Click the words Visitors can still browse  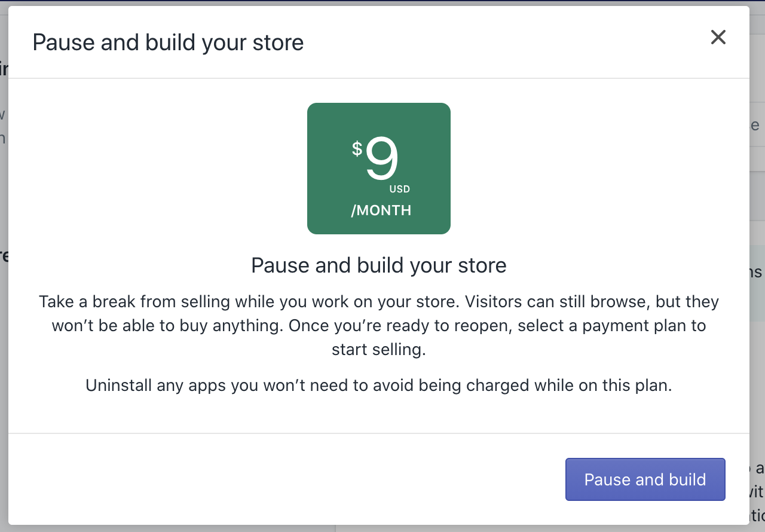pos(555,301)
